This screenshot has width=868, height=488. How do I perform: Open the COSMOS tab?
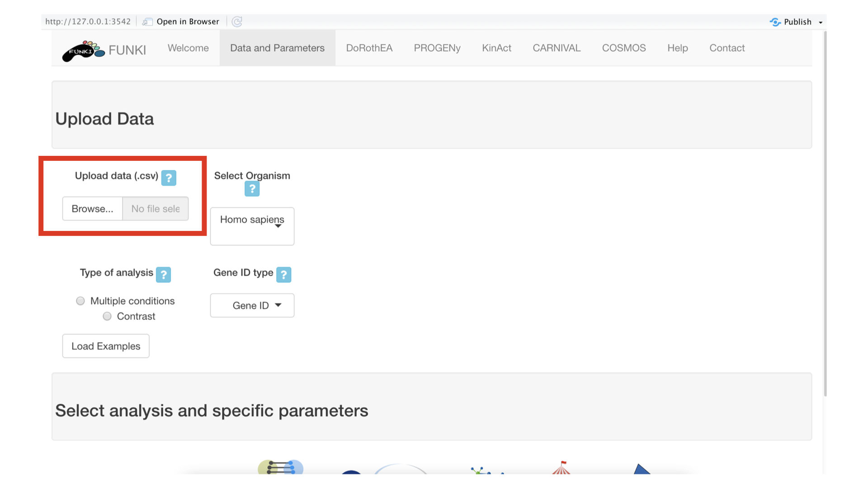point(624,48)
